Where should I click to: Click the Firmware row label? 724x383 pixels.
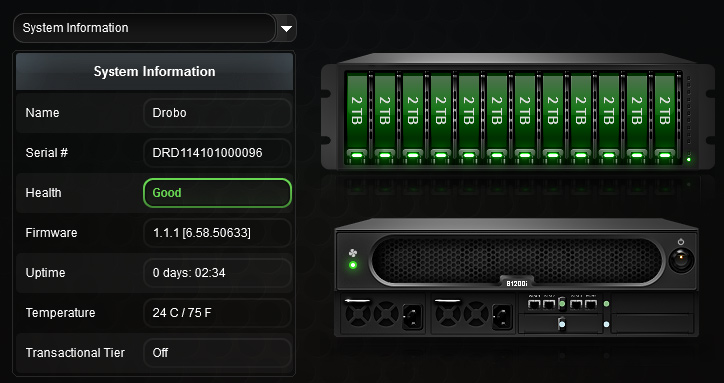pyautogui.click(x=51, y=233)
